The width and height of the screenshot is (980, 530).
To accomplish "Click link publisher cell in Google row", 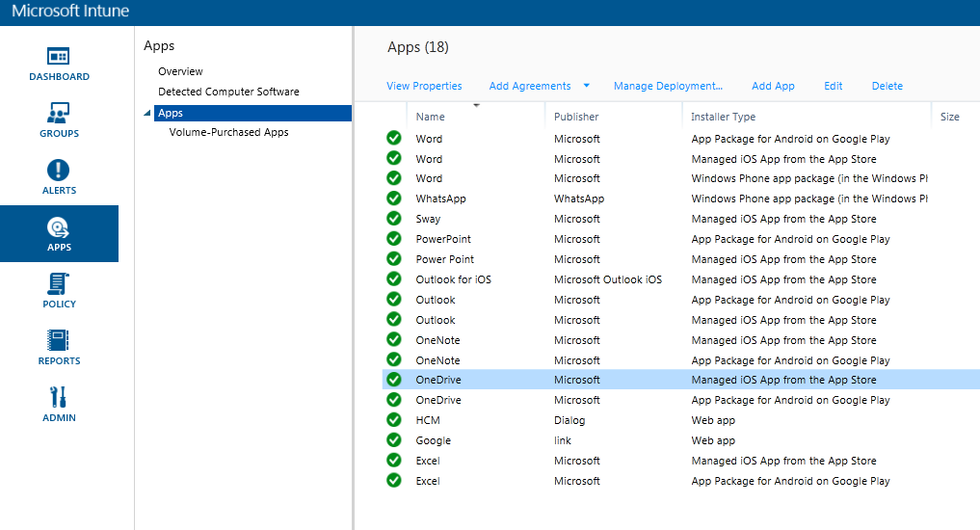I will [x=563, y=440].
